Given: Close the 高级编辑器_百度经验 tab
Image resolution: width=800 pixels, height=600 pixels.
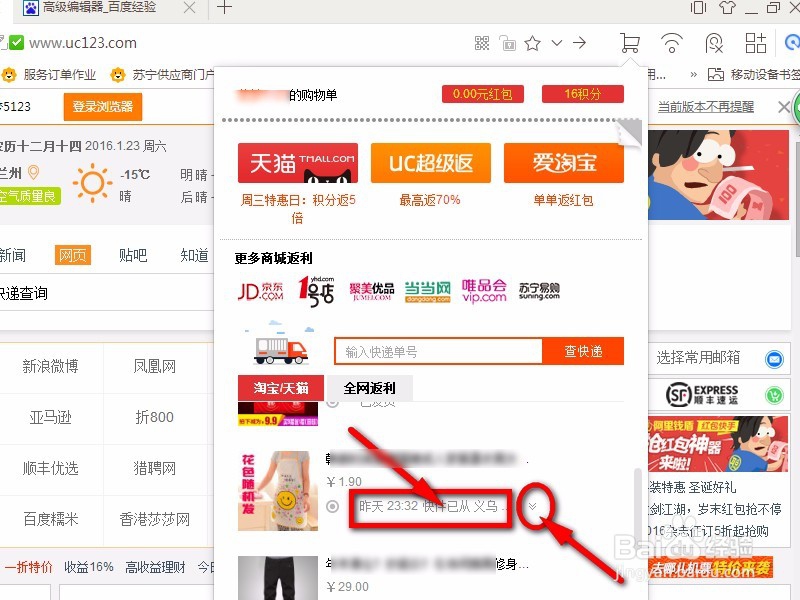Looking at the screenshot, I should pyautogui.click(x=189, y=8).
